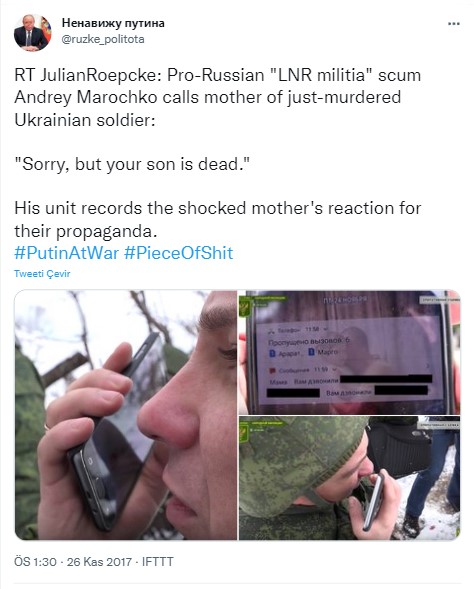Open the #PieceOfShit hashtag
Viewport: 474px width, 589px height.
coord(178,253)
